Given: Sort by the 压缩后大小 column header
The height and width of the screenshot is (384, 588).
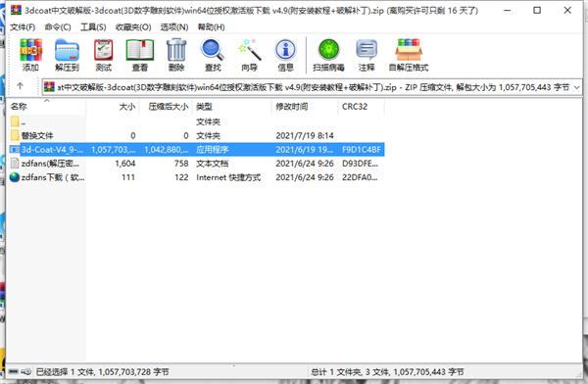Looking at the screenshot, I should pos(166,107).
